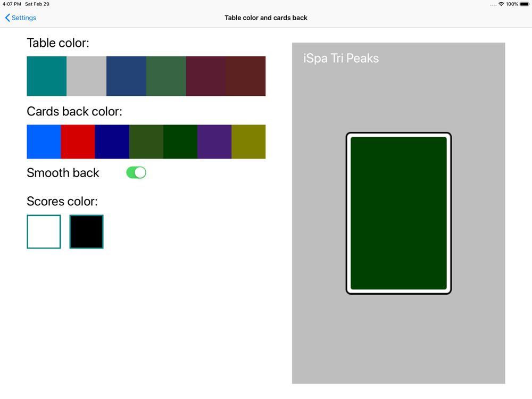Screen dimensions: 532x399
Task: Select the mustard olive cards back color
Action: pos(248,142)
